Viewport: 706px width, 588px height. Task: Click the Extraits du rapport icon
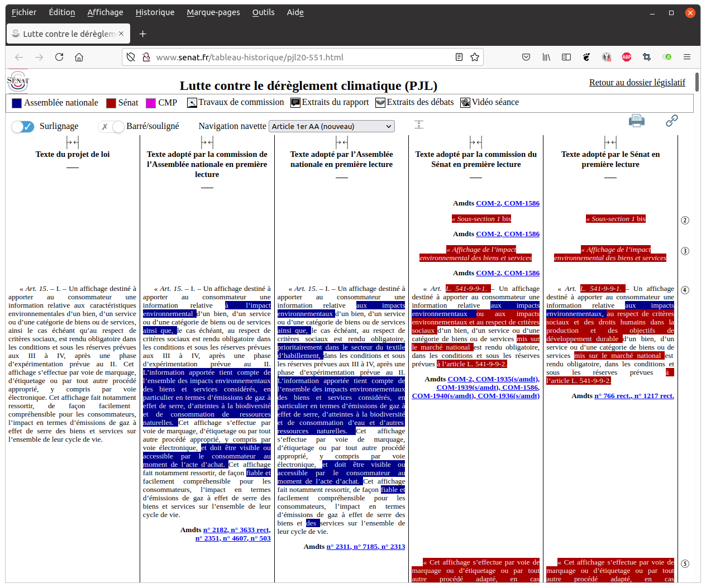[295, 103]
